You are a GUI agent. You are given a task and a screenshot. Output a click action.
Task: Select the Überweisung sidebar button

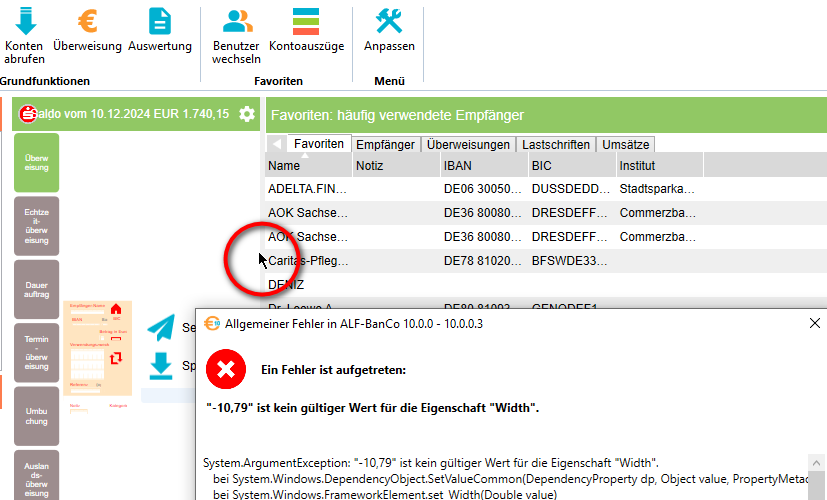click(36, 163)
